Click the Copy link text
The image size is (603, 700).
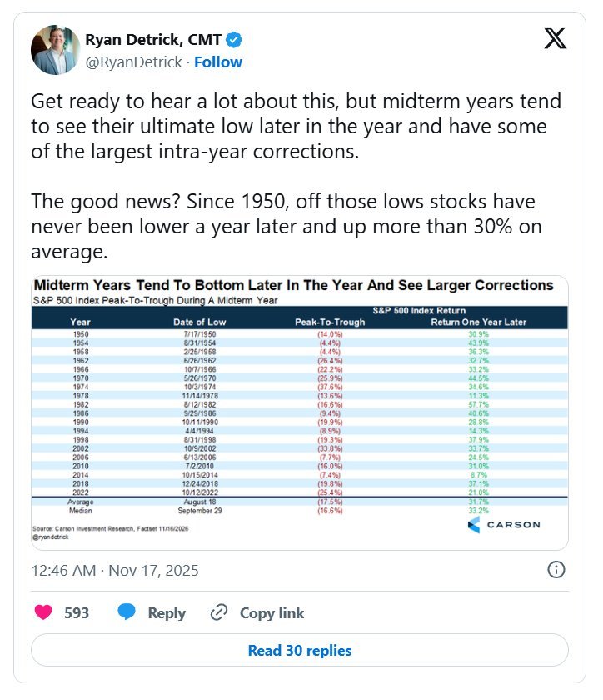point(272,613)
